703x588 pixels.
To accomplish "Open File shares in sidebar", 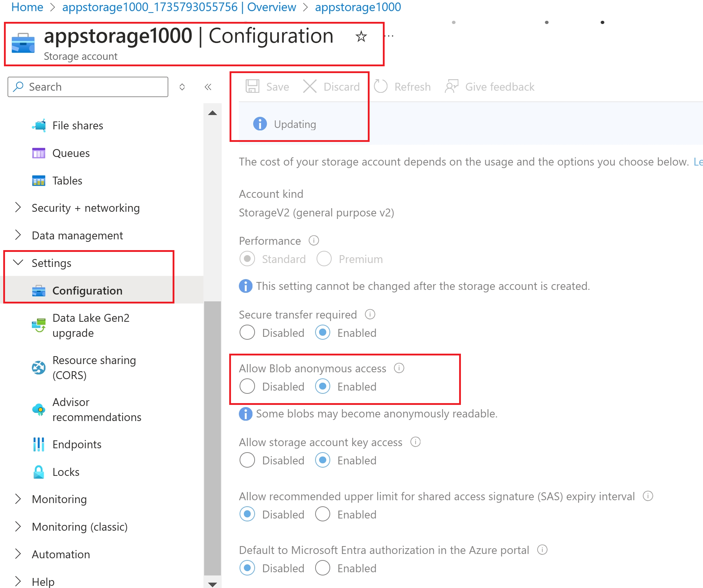I will tap(78, 125).
